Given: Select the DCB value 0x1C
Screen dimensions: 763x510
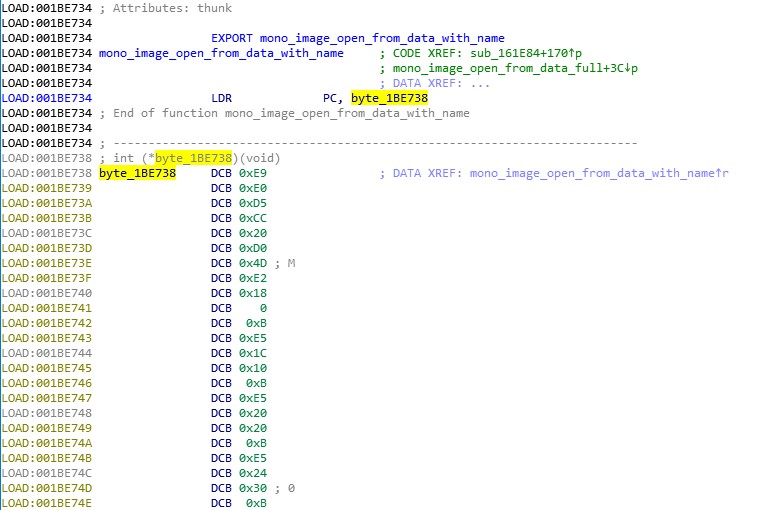Looking at the screenshot, I should [253, 353].
